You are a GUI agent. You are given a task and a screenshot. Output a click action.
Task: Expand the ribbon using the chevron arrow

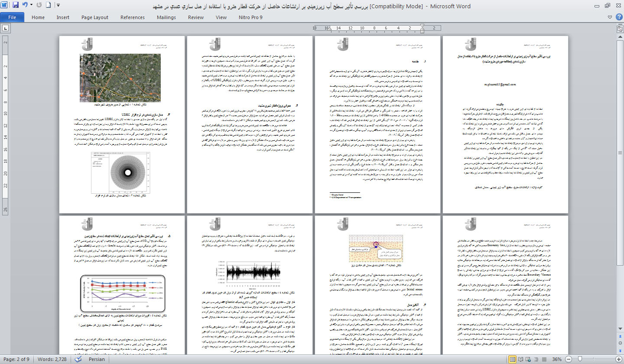point(609,17)
